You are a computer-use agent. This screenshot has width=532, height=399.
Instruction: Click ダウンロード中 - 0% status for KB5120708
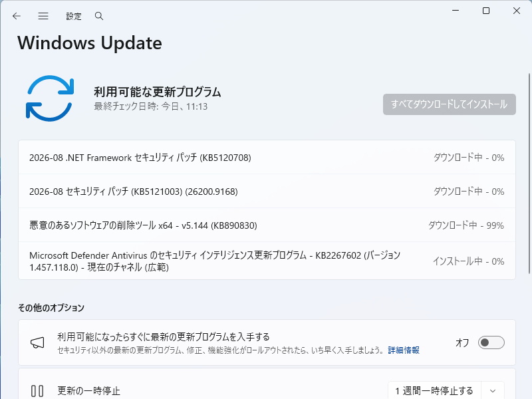pos(469,158)
